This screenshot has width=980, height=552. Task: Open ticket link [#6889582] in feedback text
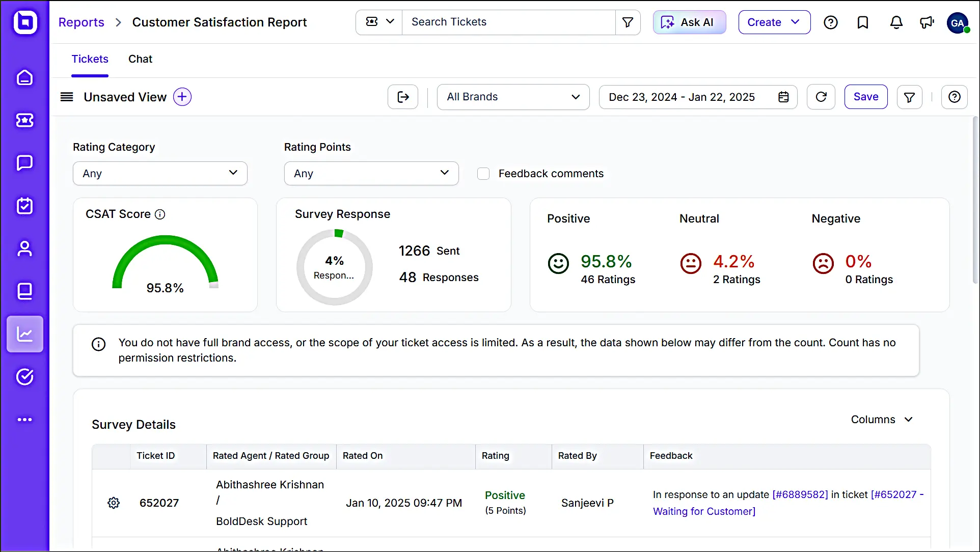[800, 494]
